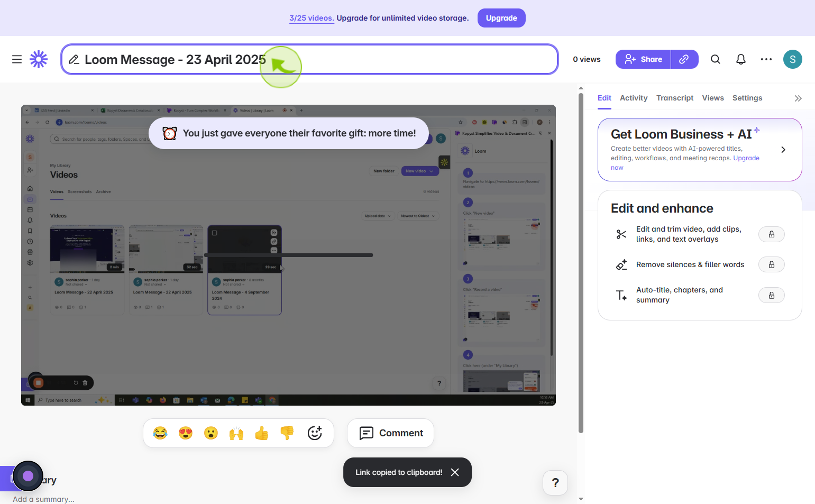Viewport: 815px width, 504px height.
Task: Expand the Get Loom Business chevron
Action: point(783,150)
